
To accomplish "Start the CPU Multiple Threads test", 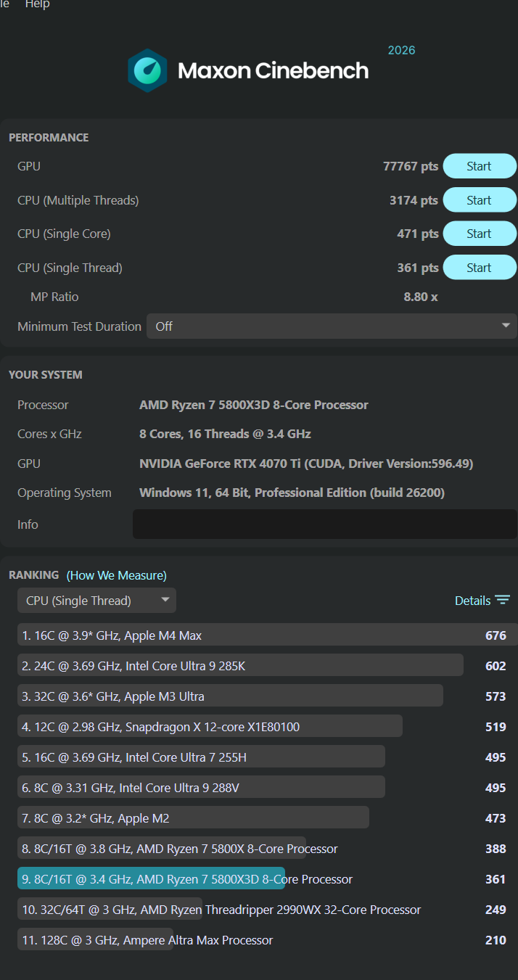I will click(480, 200).
